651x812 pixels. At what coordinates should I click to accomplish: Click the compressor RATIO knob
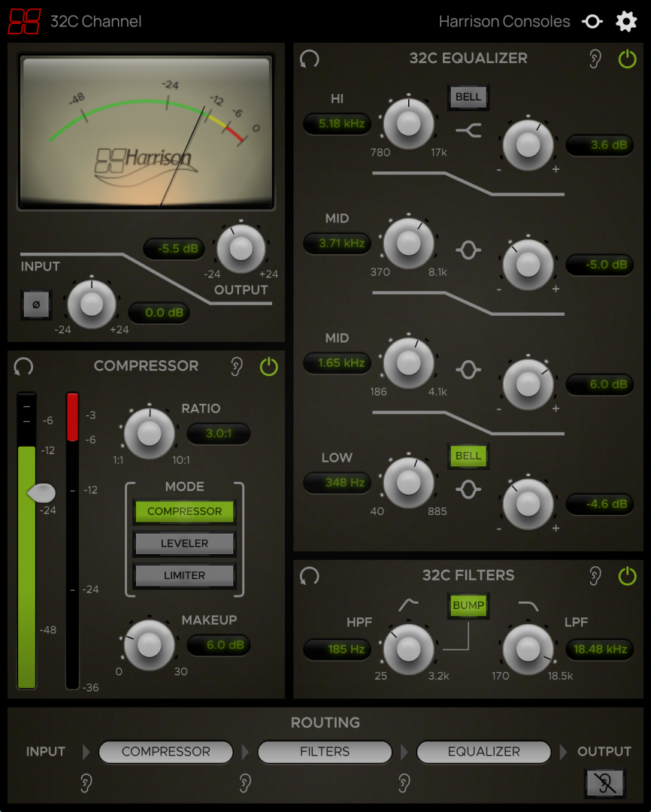pos(149,434)
